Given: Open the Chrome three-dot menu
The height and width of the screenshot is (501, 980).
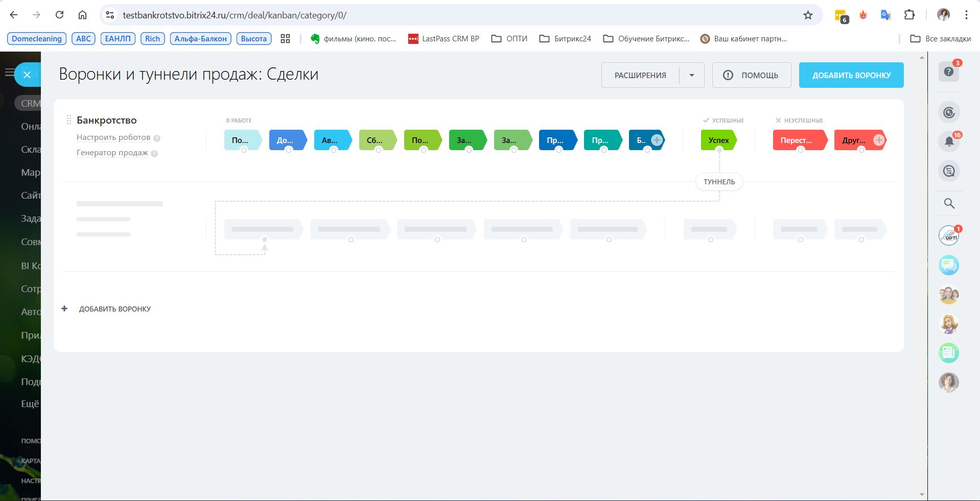Looking at the screenshot, I should [x=966, y=15].
